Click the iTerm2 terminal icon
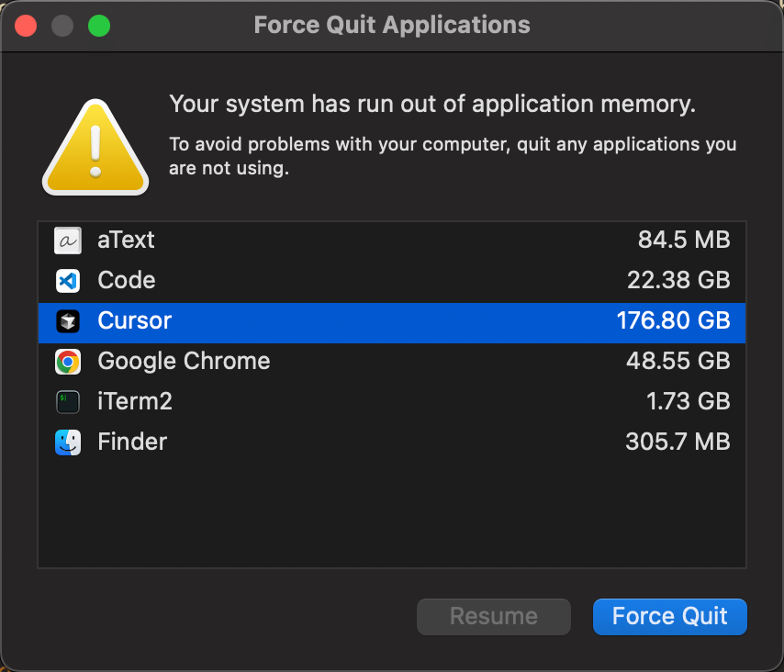Image resolution: width=784 pixels, height=672 pixels. click(x=68, y=402)
